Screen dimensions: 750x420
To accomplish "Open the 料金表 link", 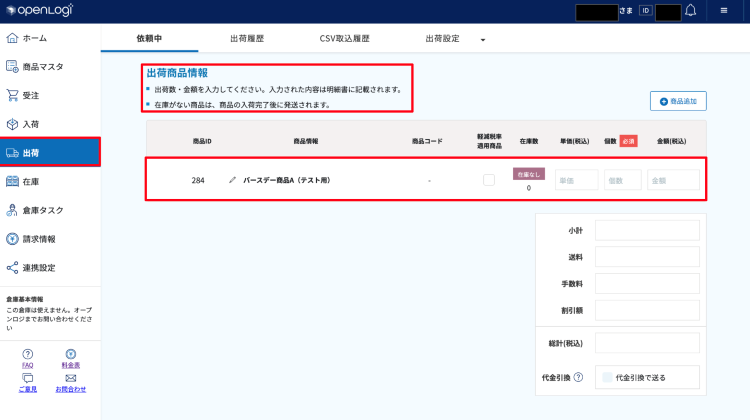I will point(71,365).
